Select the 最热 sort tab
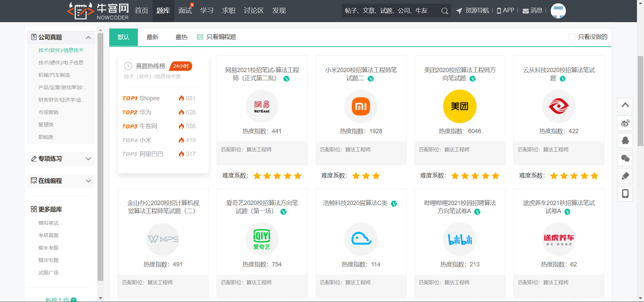644x302 pixels. tap(181, 37)
